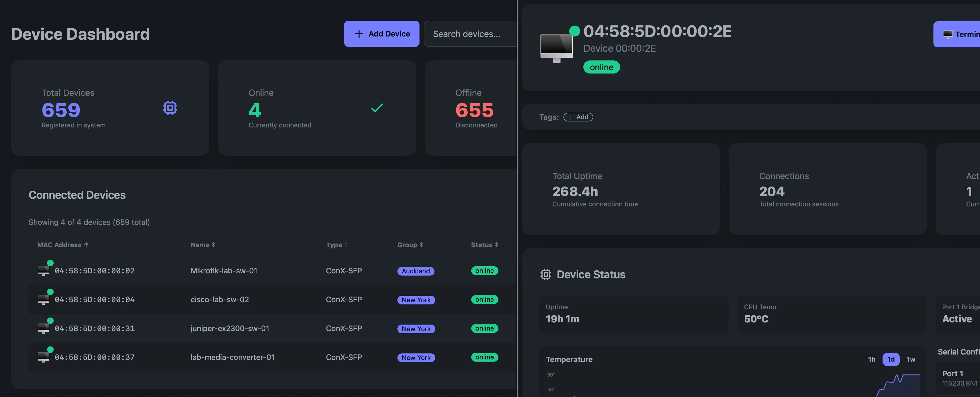Click the online badge in device detail header
The height and width of the screenshot is (397, 980).
[x=601, y=67]
